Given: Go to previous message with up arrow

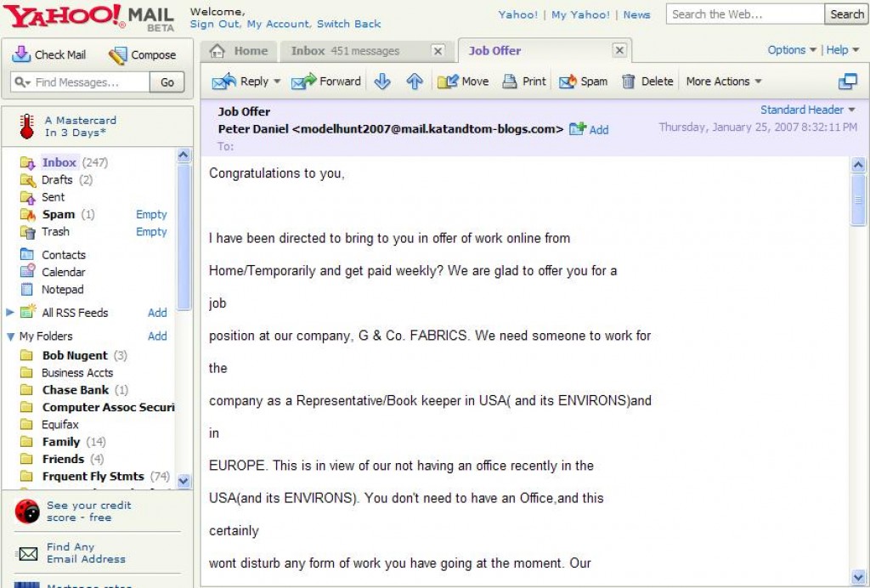Looking at the screenshot, I should 415,82.
